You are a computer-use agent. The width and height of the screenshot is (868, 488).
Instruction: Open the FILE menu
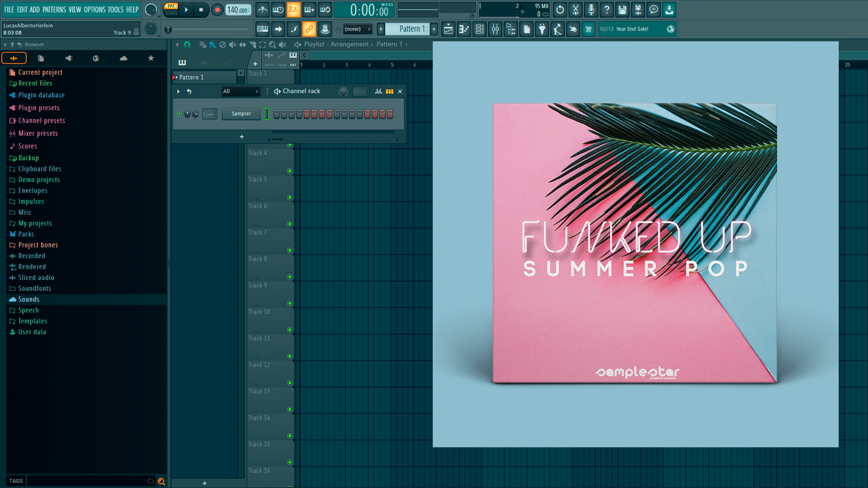pyautogui.click(x=9, y=10)
